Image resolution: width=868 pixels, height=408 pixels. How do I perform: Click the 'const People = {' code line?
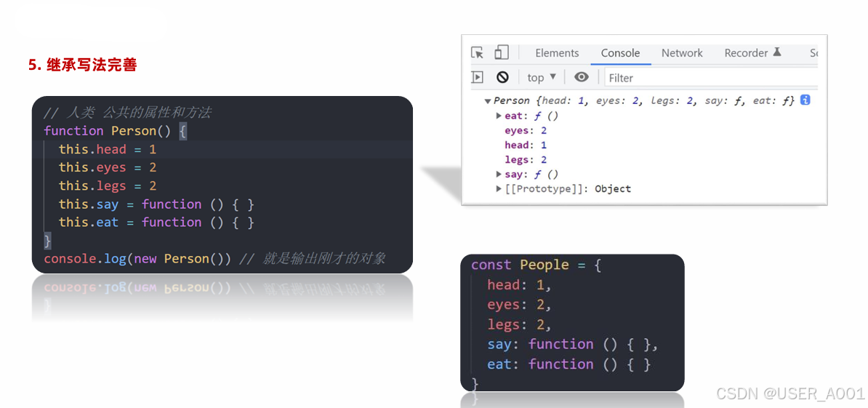point(536,265)
